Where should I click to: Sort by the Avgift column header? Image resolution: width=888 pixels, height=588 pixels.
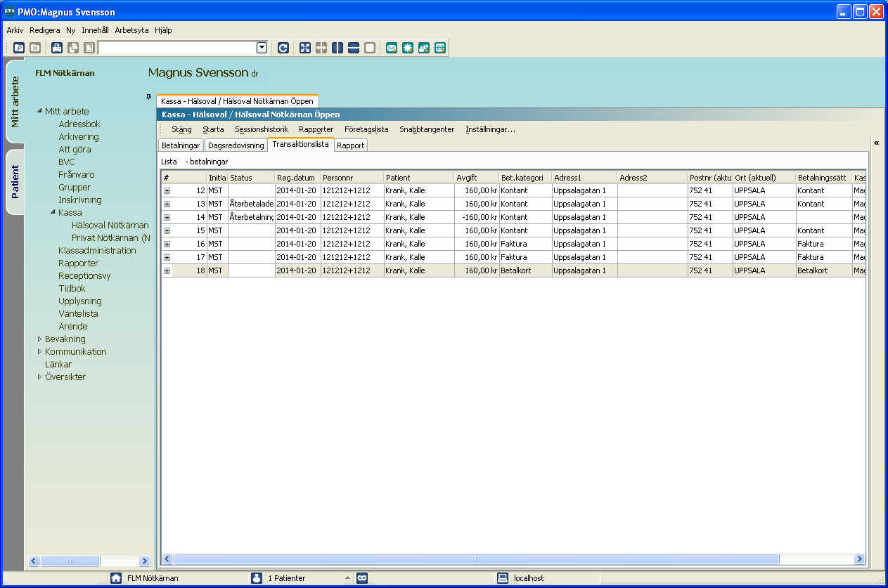coord(476,178)
